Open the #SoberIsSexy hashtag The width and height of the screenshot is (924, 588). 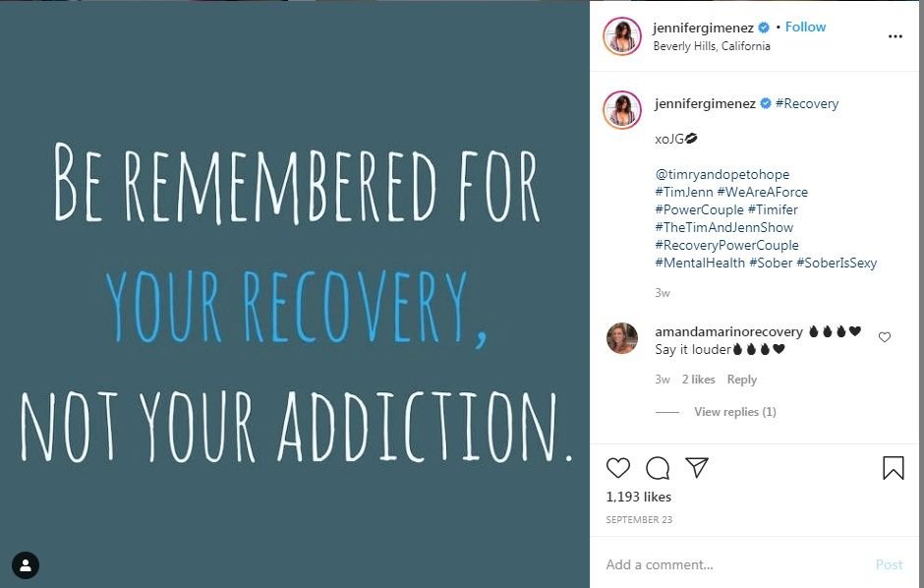[x=837, y=263]
